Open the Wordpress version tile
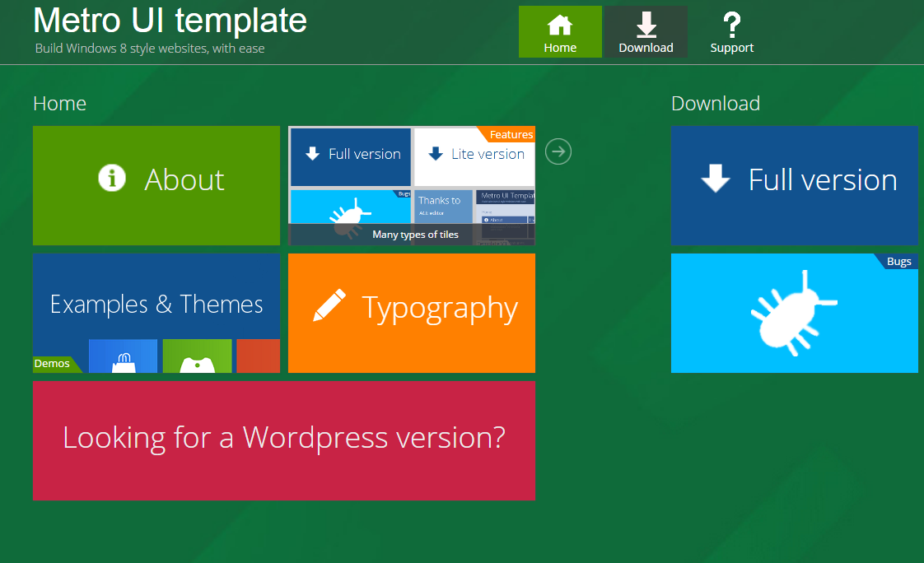The width and height of the screenshot is (924, 563). (283, 439)
